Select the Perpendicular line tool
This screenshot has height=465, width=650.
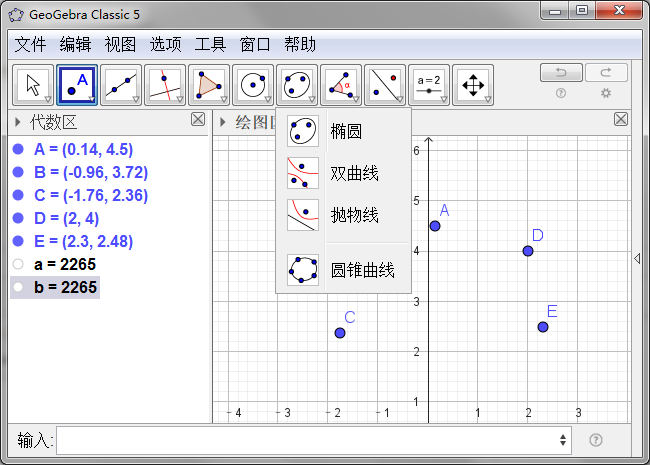(x=165, y=85)
